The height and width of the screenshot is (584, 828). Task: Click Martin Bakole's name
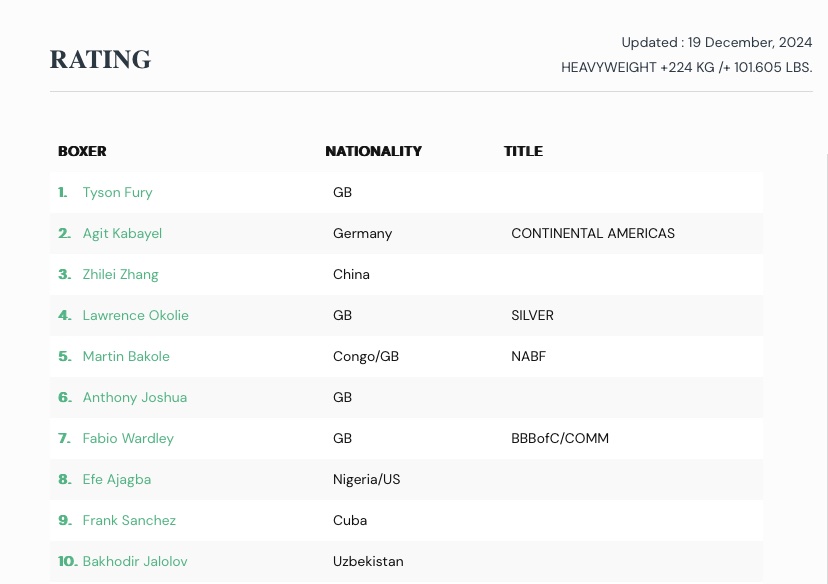click(126, 356)
